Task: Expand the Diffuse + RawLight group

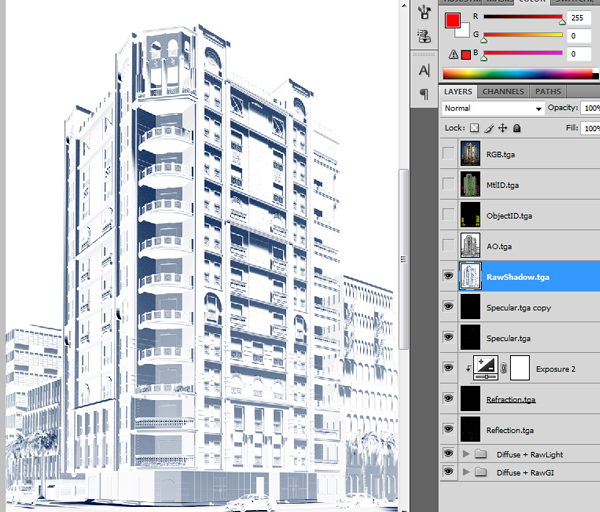Action: (466, 454)
